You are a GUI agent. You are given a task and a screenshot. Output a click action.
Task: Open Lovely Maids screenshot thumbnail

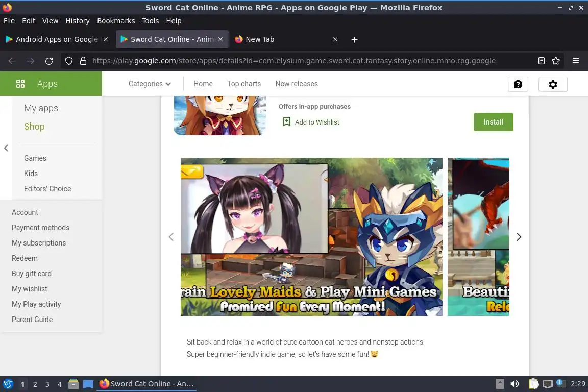tap(311, 237)
